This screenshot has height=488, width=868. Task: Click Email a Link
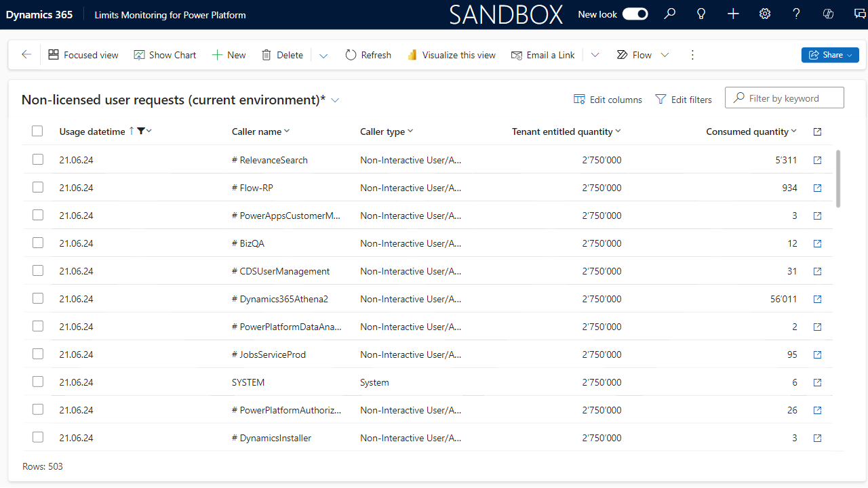click(542, 55)
